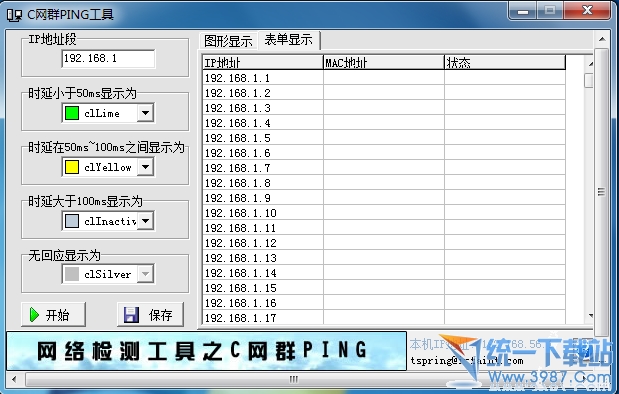
Task: Select row 192.168.1.1
Action: click(x=384, y=78)
